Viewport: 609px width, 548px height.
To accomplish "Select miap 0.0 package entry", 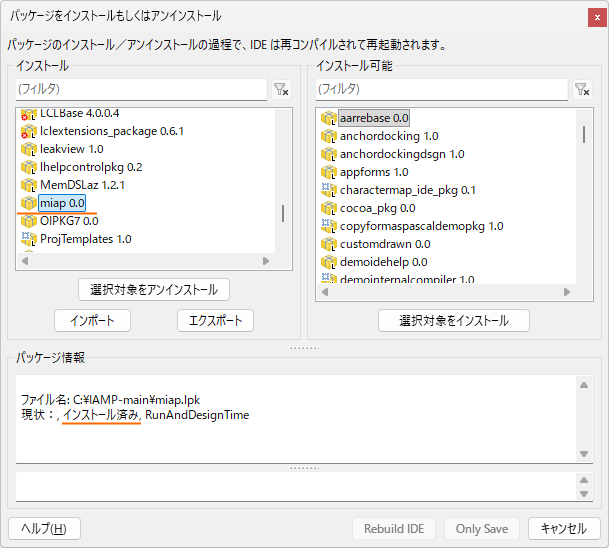I will click(62, 203).
